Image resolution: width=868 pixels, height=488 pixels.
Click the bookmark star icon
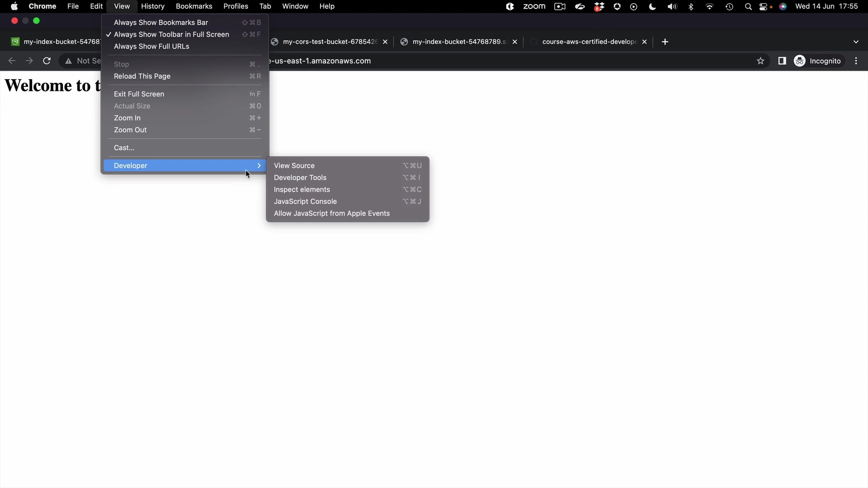click(760, 61)
